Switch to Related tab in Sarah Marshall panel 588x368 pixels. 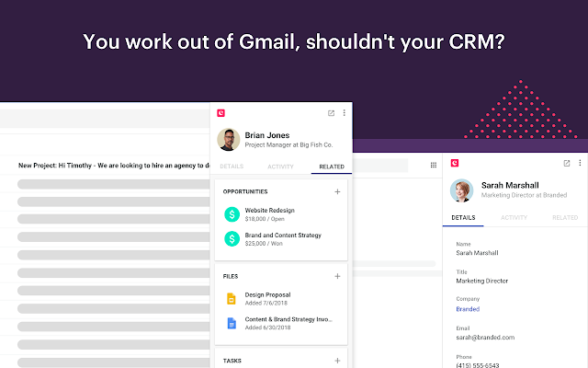pos(565,218)
